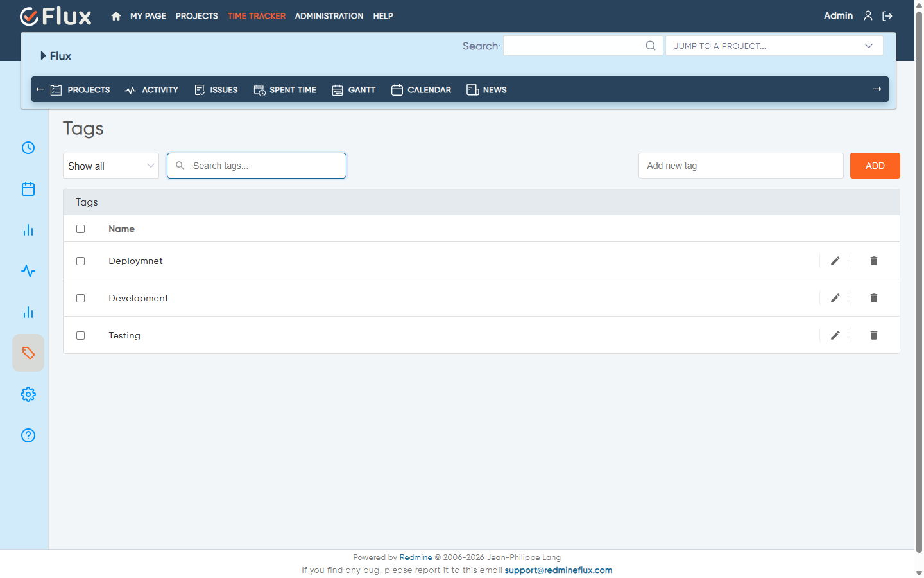Click the Development tag name
The height and width of the screenshot is (578, 924).
click(139, 298)
